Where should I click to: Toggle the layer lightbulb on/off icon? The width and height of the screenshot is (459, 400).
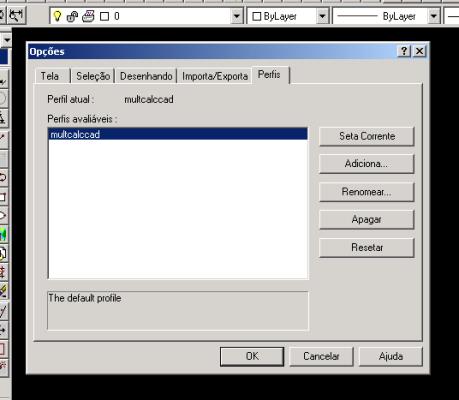pos(57,16)
